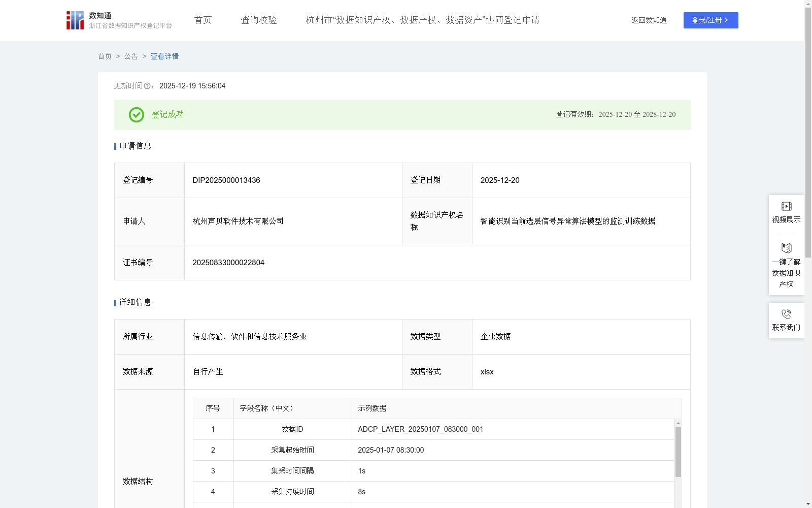812x508 pixels.
Task: Click the table scrollbar up arrow
Action: [678, 423]
